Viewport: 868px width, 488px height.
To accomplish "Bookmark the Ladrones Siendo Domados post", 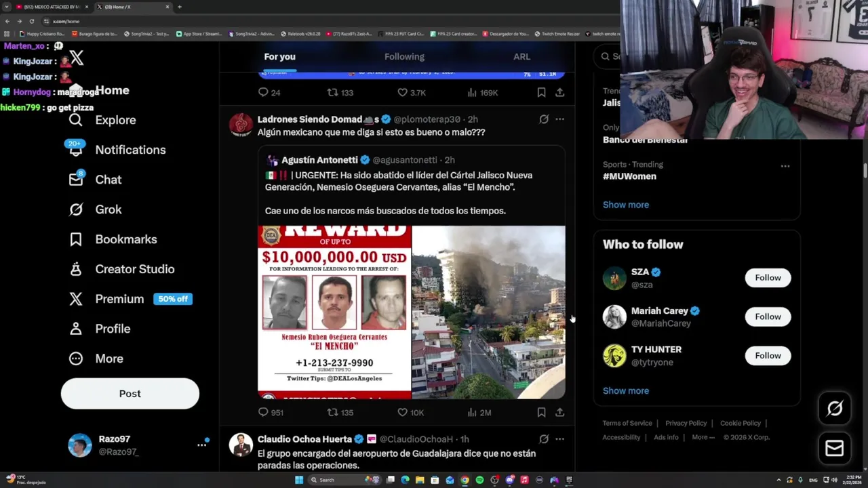I will tap(541, 412).
